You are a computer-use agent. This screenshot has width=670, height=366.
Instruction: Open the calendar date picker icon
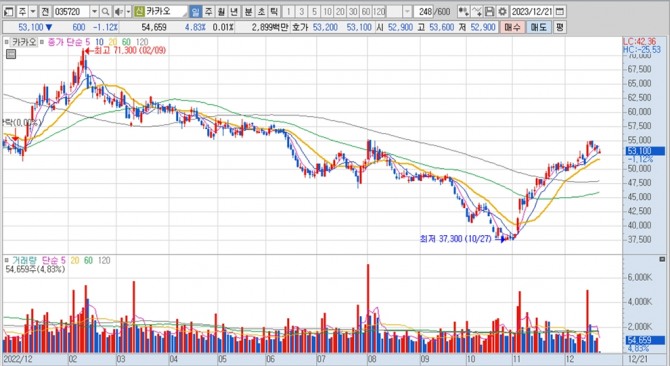pos(560,12)
